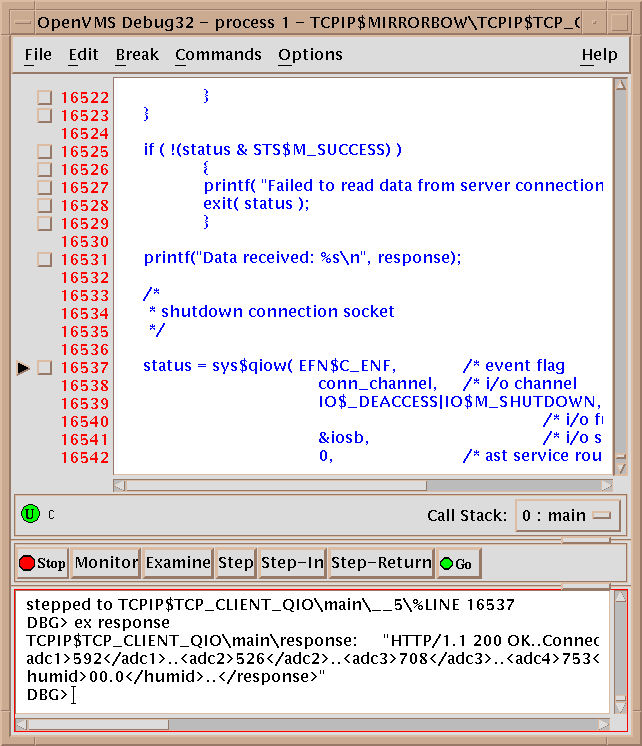Click the pane sash handle above the button bar
The width and height of the screenshot is (642, 746).
pyautogui.click(x=586, y=540)
